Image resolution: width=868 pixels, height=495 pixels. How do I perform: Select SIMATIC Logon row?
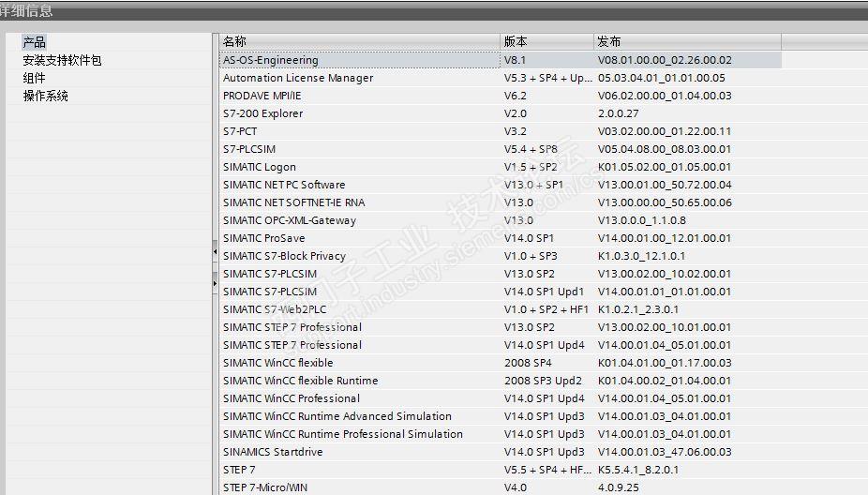[x=501, y=167]
